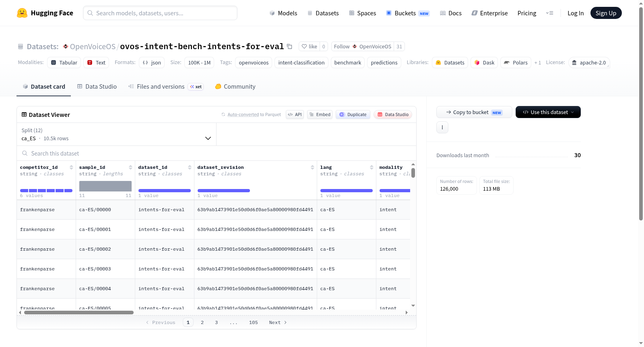
Task: Open the more options three-dot button
Action: click(442, 127)
